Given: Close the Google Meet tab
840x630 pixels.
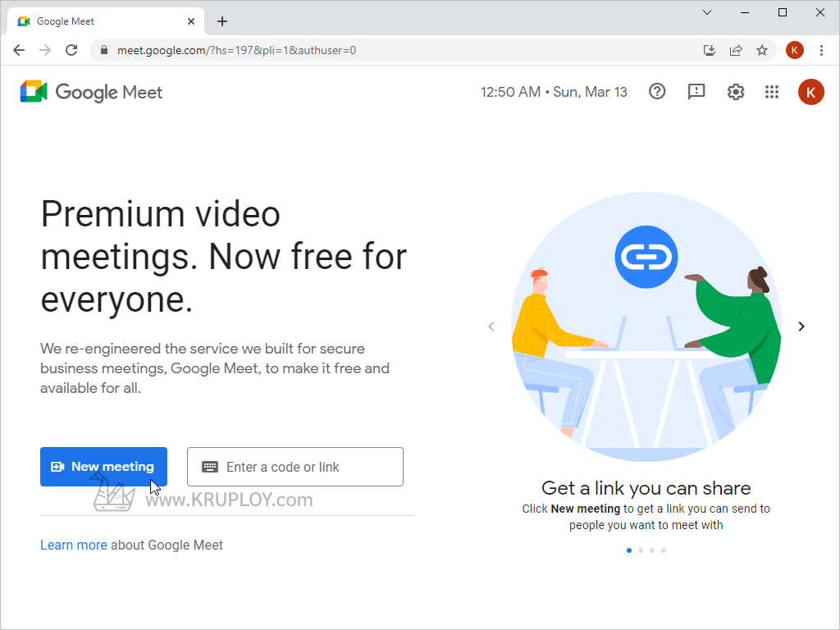Looking at the screenshot, I should point(191,21).
